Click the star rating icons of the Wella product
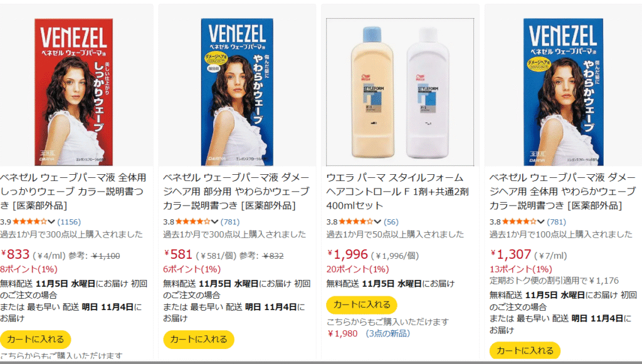The image size is (642, 364). click(x=356, y=222)
